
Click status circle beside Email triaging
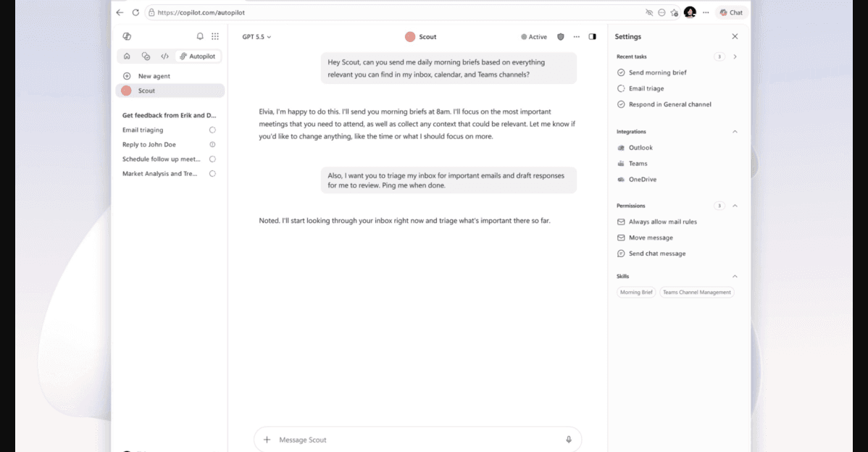212,130
